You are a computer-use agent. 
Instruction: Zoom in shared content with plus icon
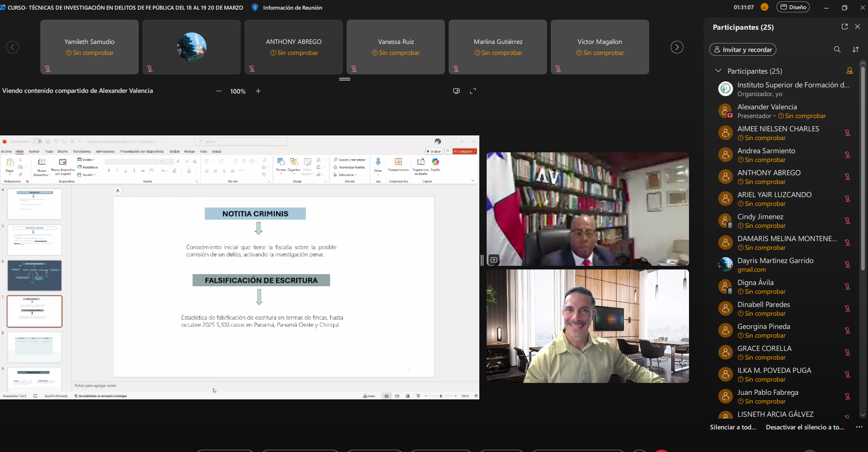click(258, 91)
